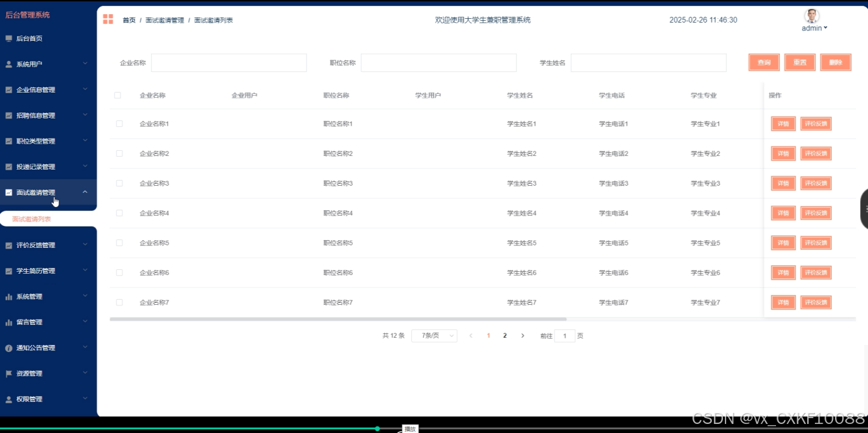Collapse the 面试邀请管理 menu chevron
The height and width of the screenshot is (433, 868).
click(x=85, y=192)
